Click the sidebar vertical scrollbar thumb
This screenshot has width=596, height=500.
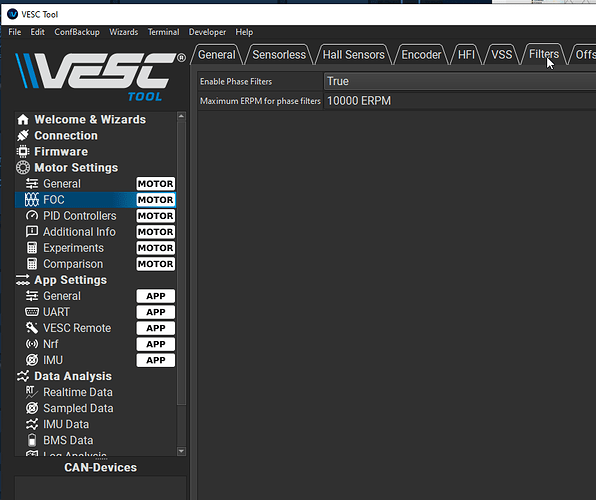point(181,263)
